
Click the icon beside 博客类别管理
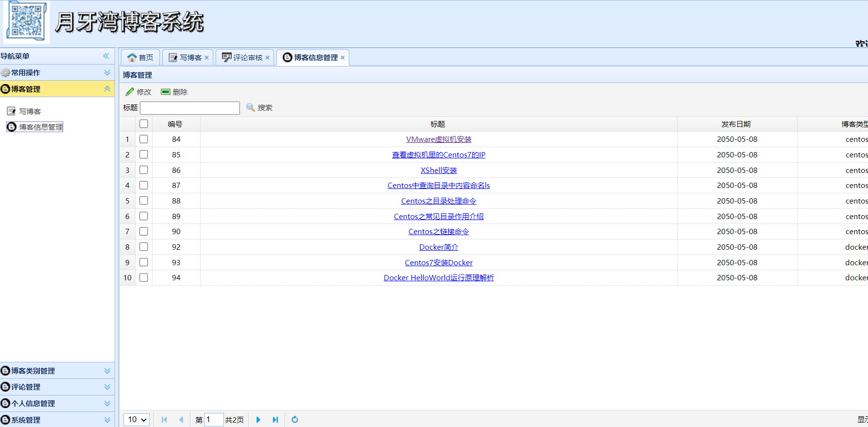5,371
